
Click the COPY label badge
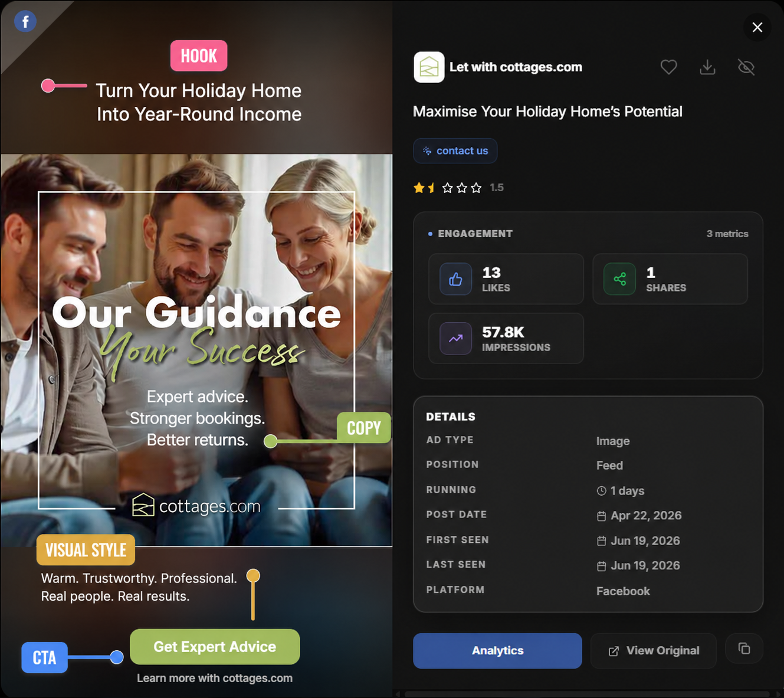coord(364,428)
